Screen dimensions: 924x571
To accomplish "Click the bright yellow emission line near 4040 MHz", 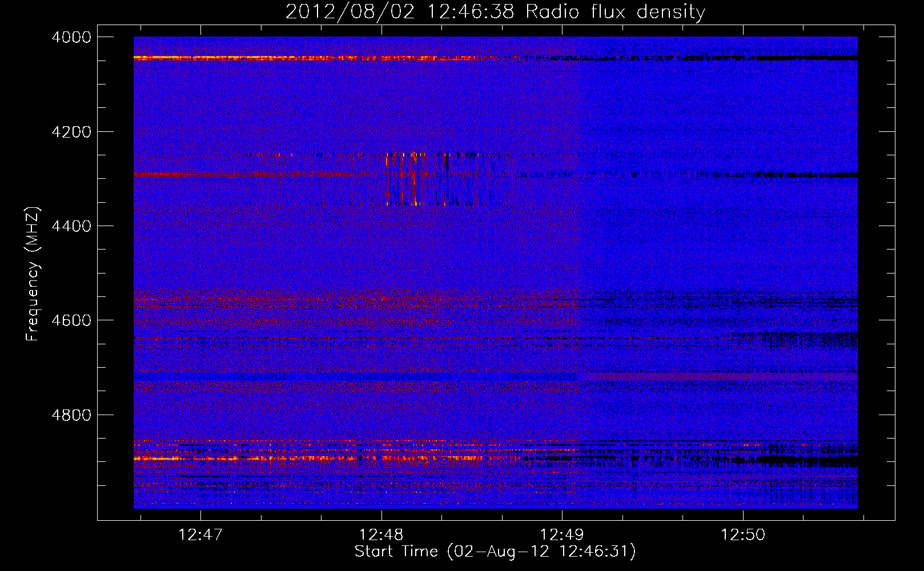I will coord(314,58).
